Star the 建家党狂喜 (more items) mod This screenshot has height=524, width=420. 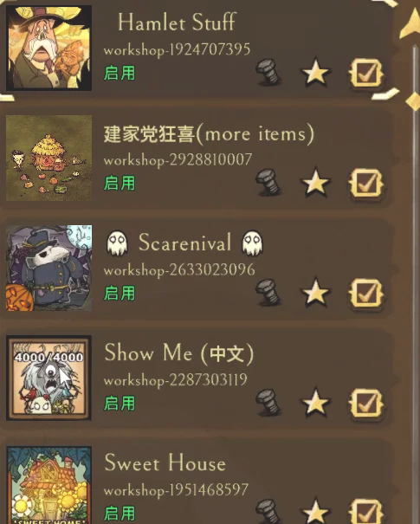coord(315,182)
